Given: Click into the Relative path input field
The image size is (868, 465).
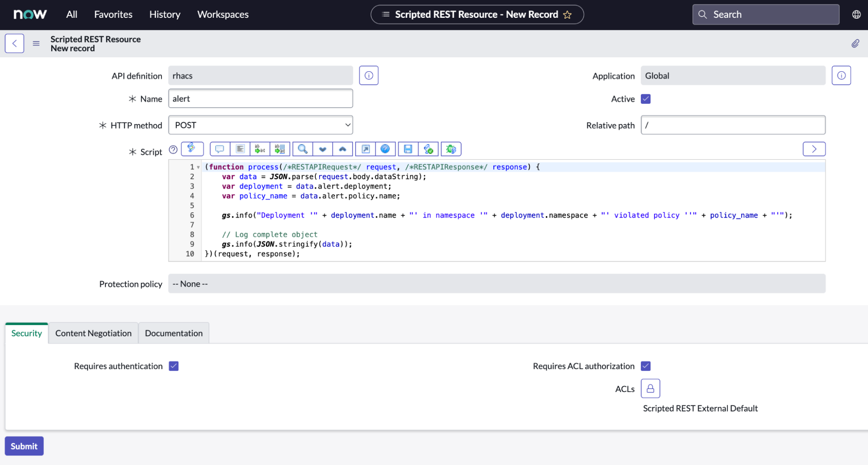Looking at the screenshot, I should click(x=733, y=125).
